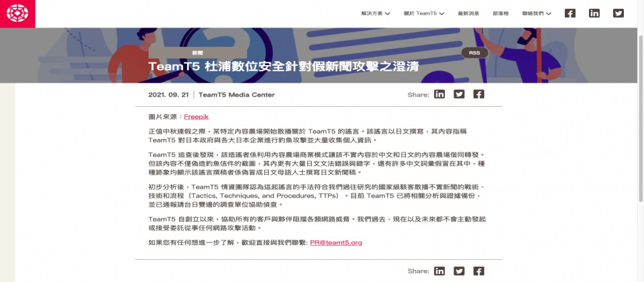Click the TeamT5 logo in header
This screenshot has width=644, height=282.
(x=17, y=13)
